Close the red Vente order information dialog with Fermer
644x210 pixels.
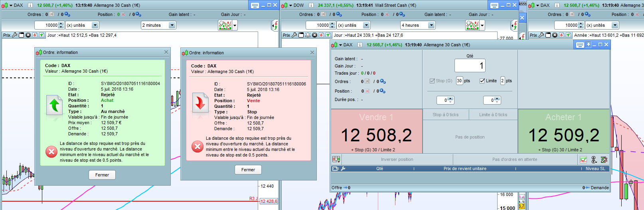point(248,170)
